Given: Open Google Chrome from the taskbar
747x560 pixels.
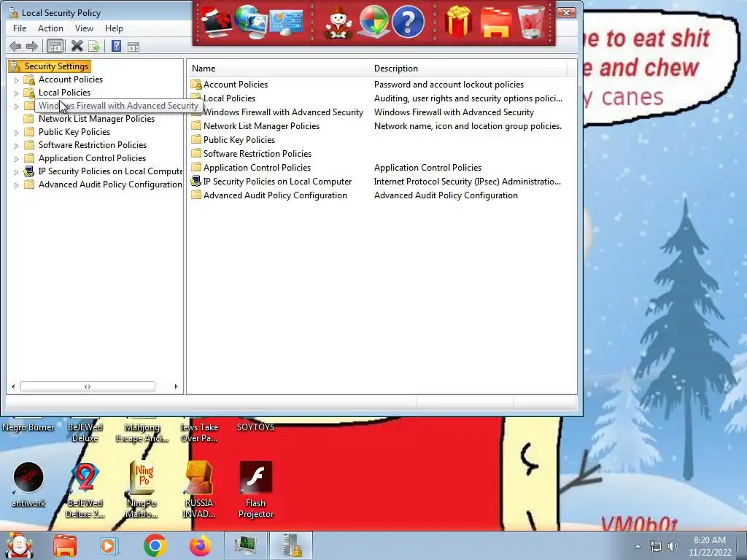Looking at the screenshot, I should 155,545.
